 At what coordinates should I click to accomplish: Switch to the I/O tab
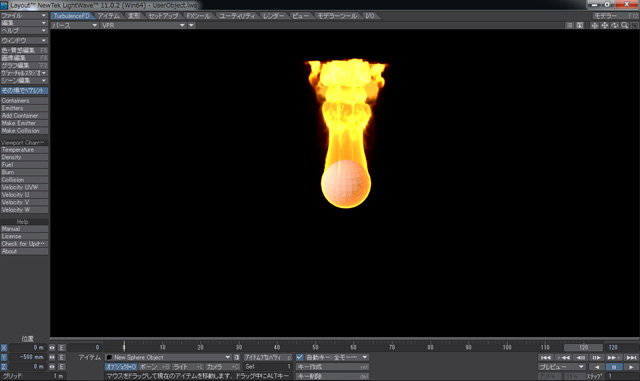click(x=370, y=16)
